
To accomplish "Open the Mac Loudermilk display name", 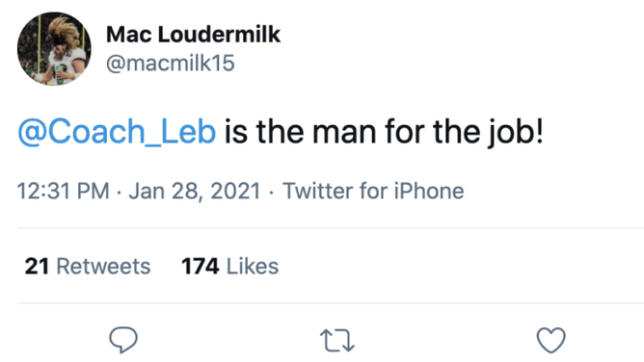I will point(193,34).
